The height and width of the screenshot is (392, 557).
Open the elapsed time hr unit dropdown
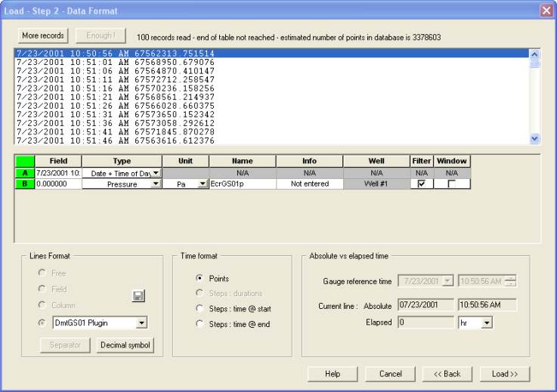tap(486, 323)
